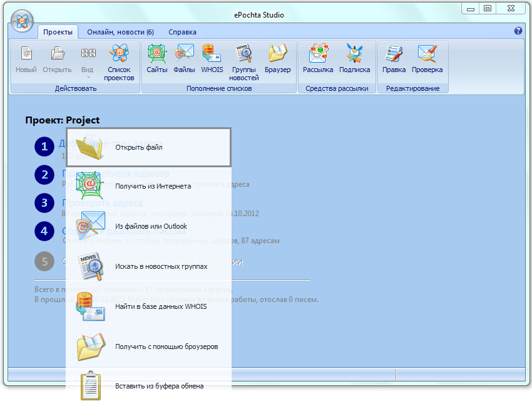Click the clipboard icon for Вставить из буфера
The width and height of the screenshot is (532, 406).
(91, 385)
